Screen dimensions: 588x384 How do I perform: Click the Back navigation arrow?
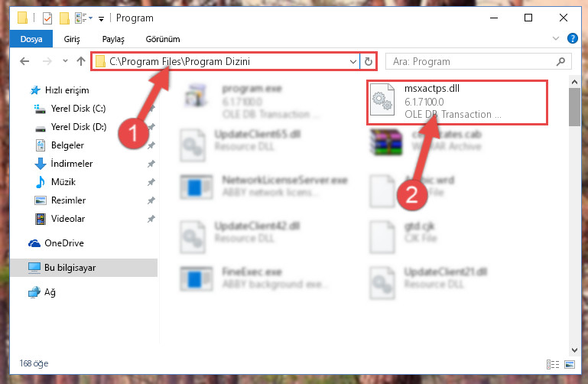click(24, 61)
